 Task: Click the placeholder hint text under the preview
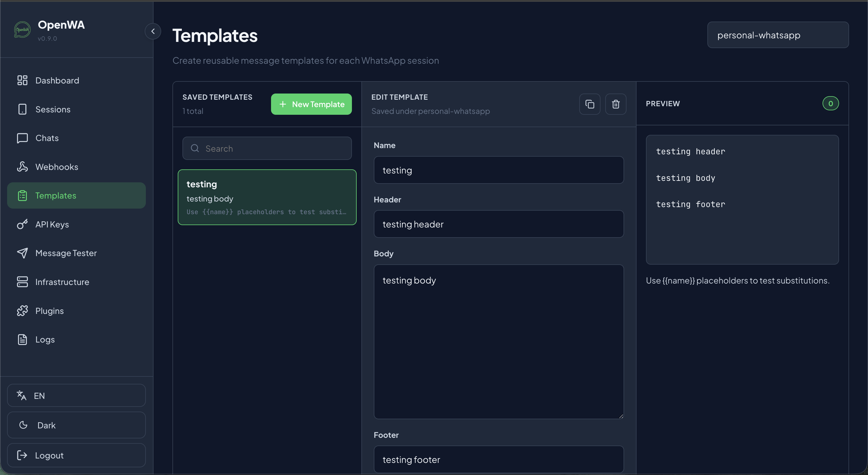(x=738, y=280)
